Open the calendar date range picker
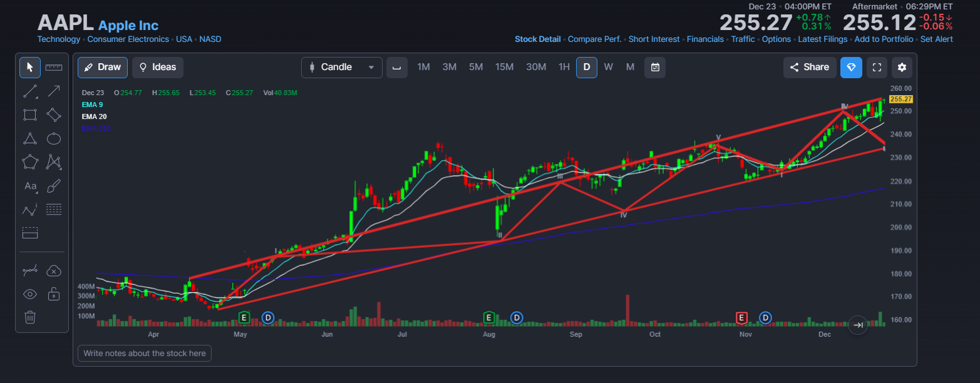The image size is (980, 383). [x=655, y=67]
